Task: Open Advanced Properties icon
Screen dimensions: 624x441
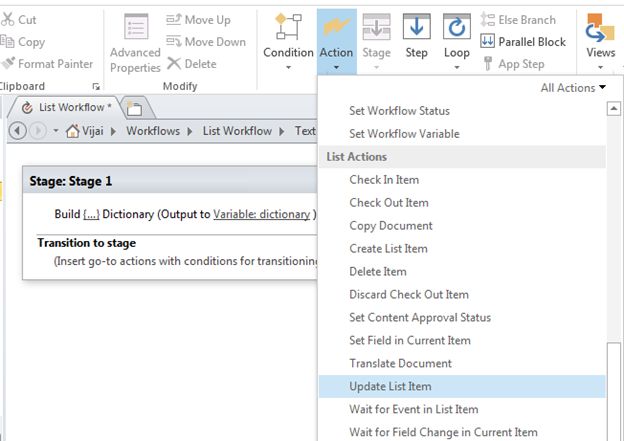Action: (x=136, y=26)
